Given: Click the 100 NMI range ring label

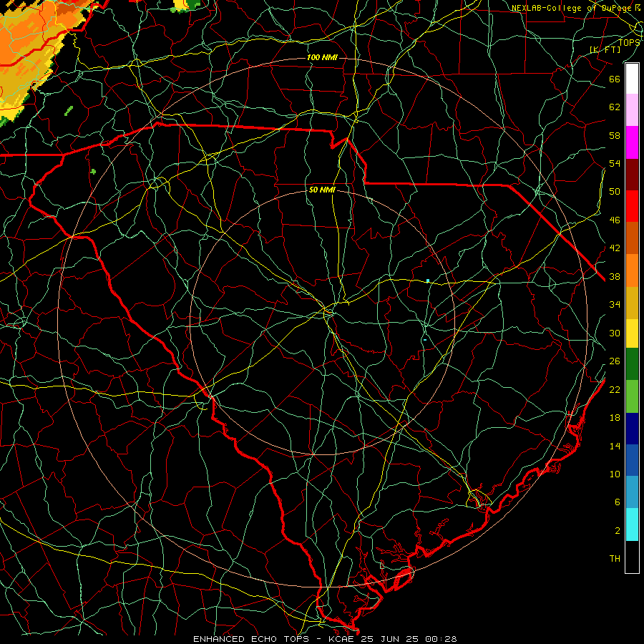Looking at the screenshot, I should (322, 57).
